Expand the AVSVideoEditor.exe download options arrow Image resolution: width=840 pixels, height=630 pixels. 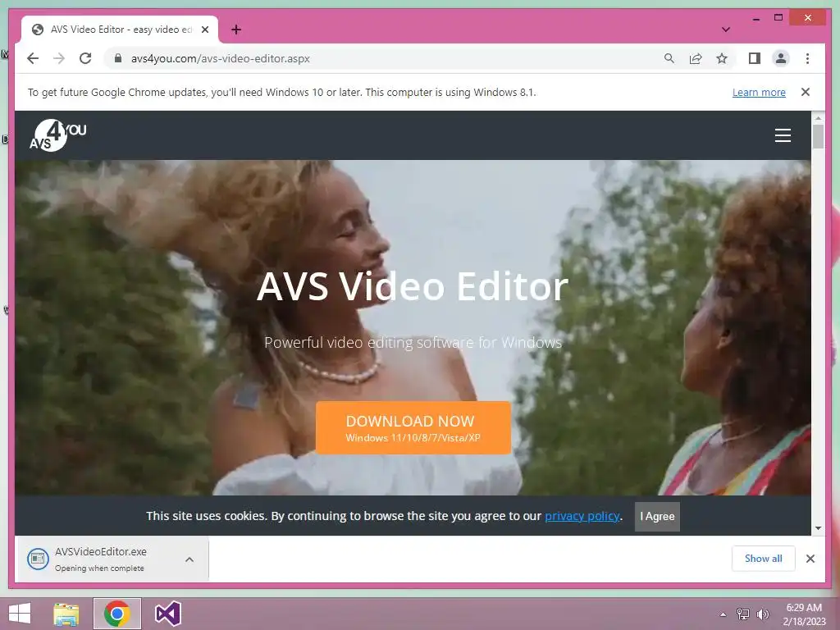pyautogui.click(x=189, y=559)
